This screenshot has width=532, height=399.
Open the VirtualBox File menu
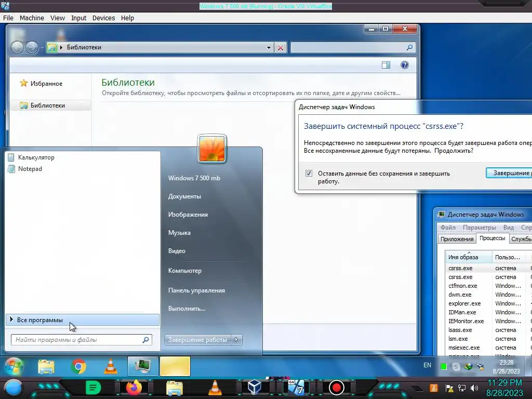(x=8, y=18)
